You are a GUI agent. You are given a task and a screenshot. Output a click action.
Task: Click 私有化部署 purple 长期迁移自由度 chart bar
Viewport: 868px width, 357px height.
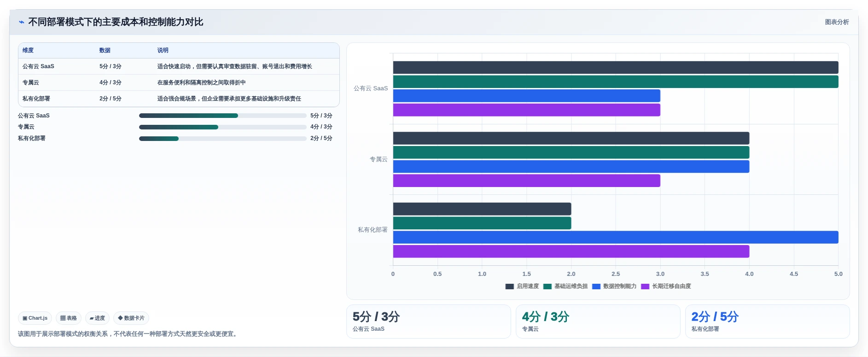click(571, 252)
